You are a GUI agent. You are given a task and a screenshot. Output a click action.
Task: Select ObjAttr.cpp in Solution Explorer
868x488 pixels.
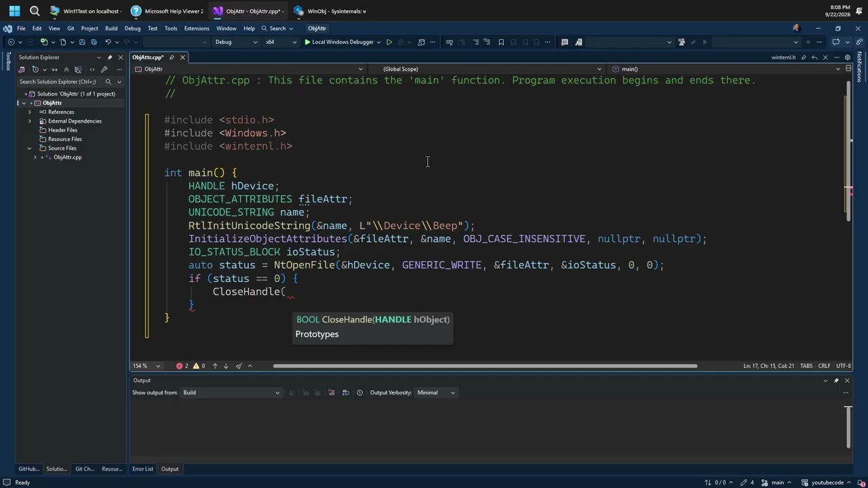pos(68,157)
